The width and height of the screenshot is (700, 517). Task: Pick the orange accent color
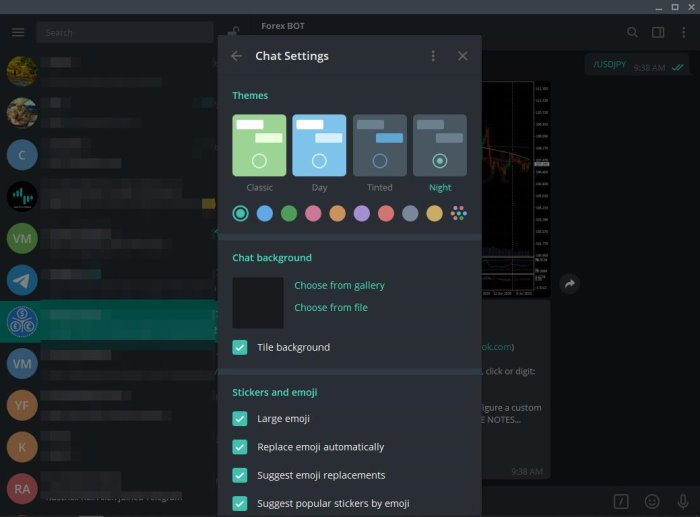(338, 213)
